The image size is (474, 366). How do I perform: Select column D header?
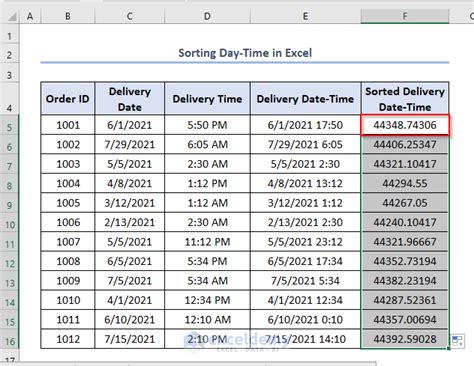pyautogui.click(x=207, y=16)
